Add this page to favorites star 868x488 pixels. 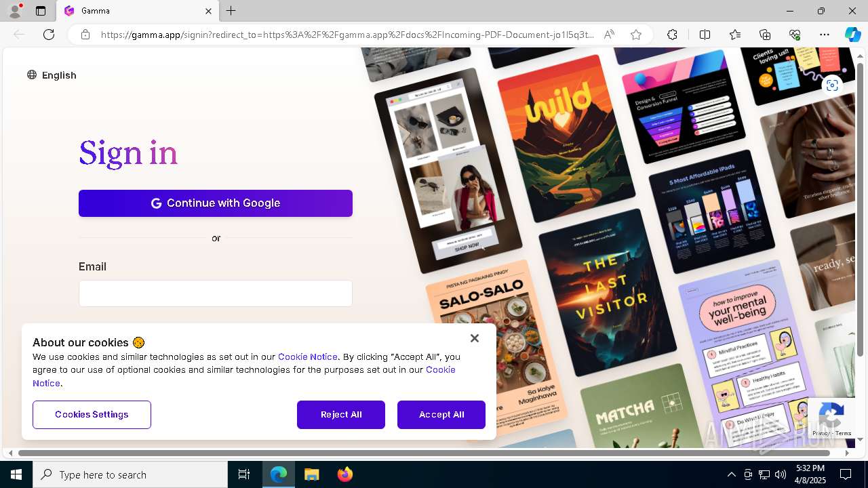[636, 35]
